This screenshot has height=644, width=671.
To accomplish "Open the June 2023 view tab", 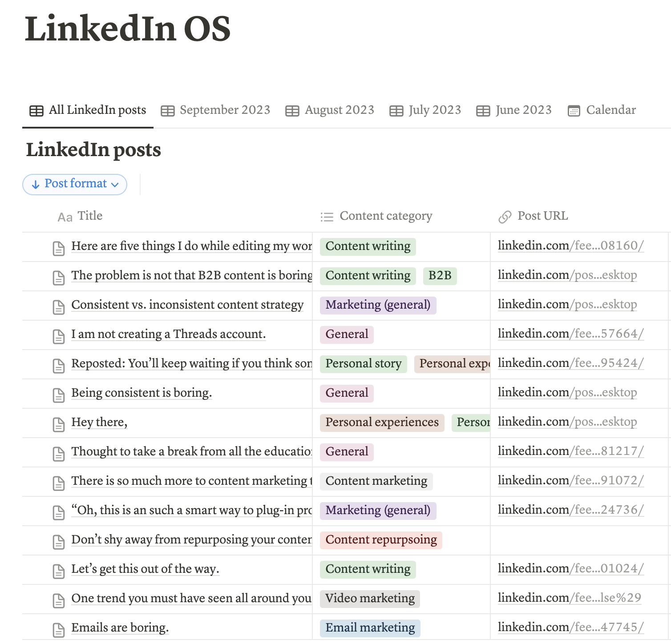I will tap(514, 110).
